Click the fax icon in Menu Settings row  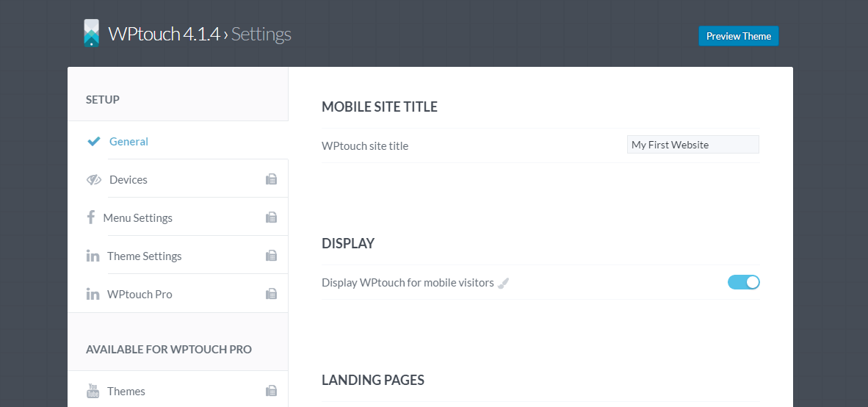click(x=271, y=217)
